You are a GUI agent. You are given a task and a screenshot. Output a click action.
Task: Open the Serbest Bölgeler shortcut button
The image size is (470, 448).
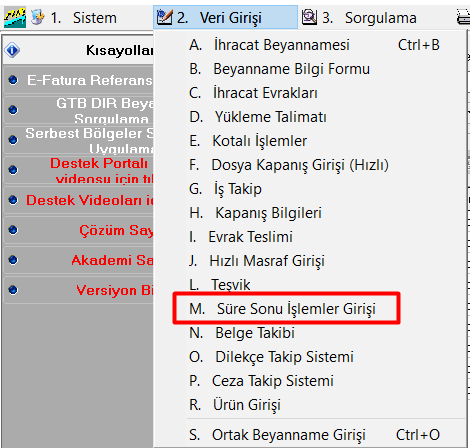(90, 140)
